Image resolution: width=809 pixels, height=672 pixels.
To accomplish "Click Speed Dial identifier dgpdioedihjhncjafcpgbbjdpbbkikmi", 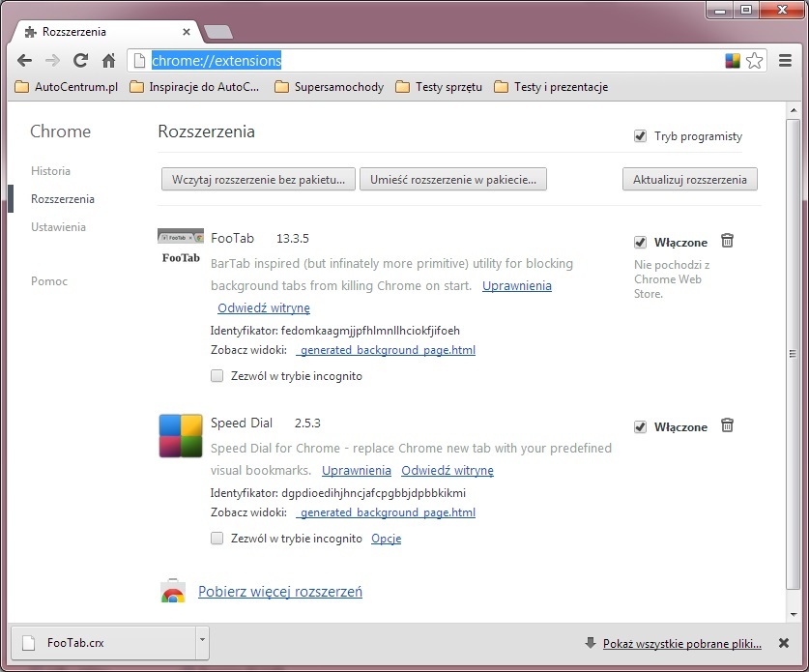I will tap(373, 493).
